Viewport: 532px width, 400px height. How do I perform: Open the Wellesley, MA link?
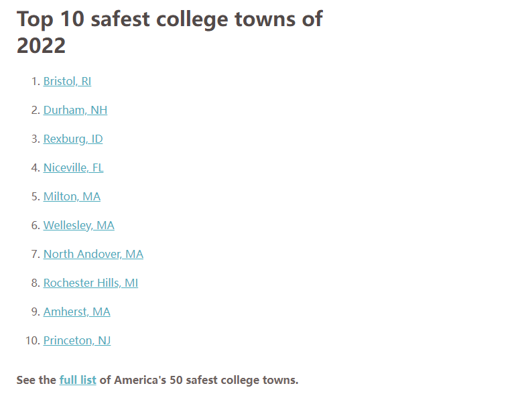(78, 225)
